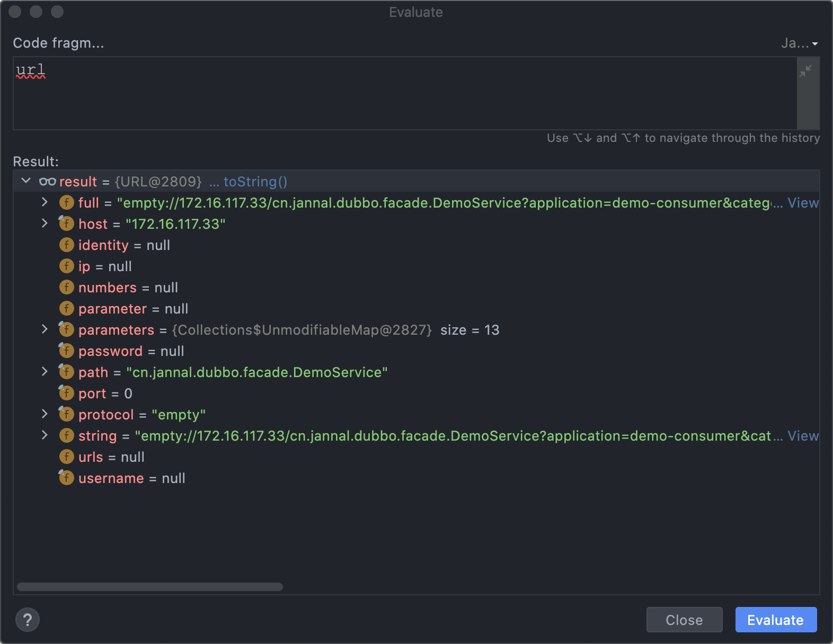The image size is (833, 644).
Task: Select the urls = null row
Action: [416, 457]
